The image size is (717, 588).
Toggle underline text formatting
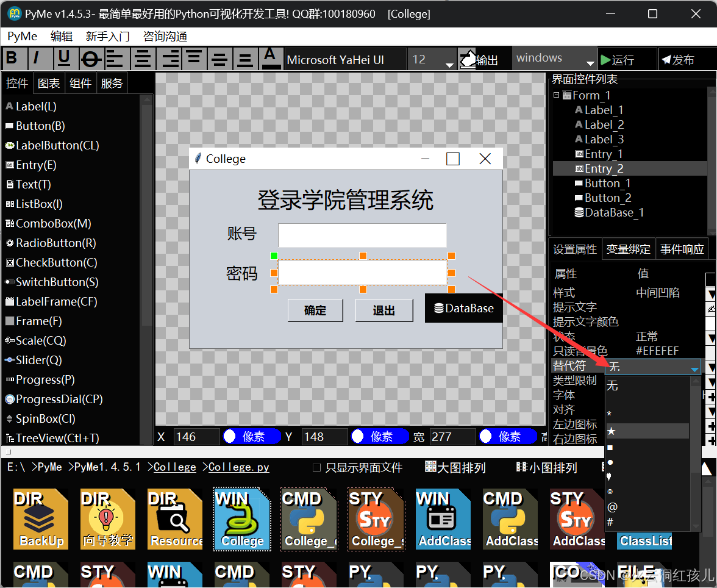(65, 59)
